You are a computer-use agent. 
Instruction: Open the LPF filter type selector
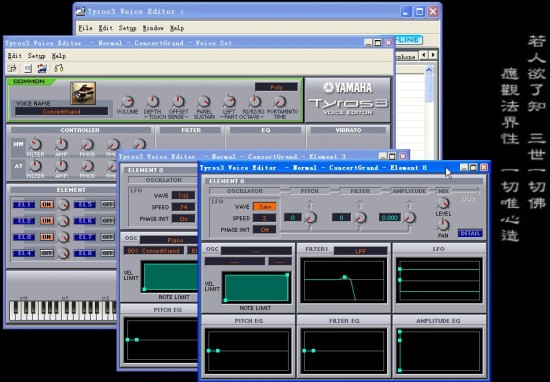click(360, 251)
